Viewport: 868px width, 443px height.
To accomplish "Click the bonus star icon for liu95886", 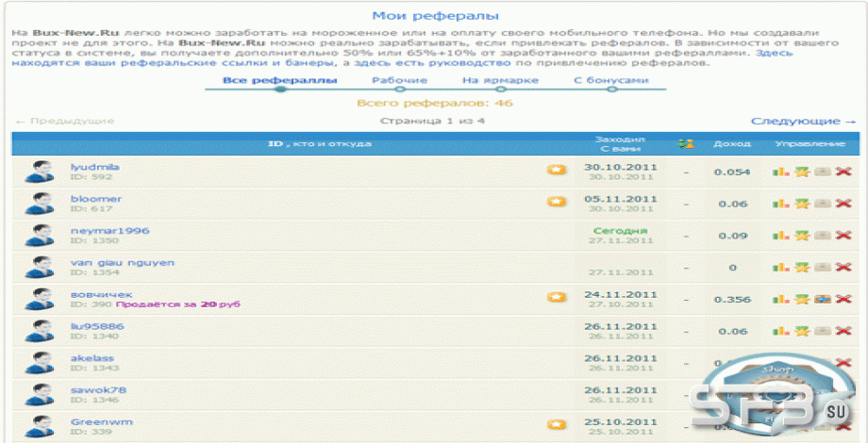I will pyautogui.click(x=802, y=331).
